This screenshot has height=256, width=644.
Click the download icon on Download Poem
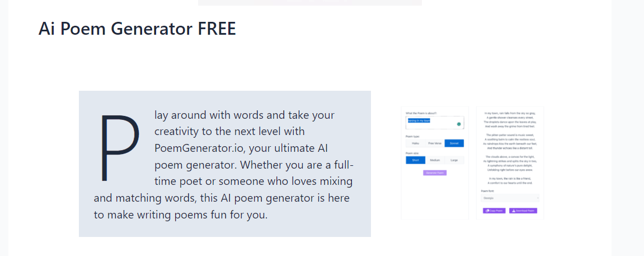[x=514, y=211]
